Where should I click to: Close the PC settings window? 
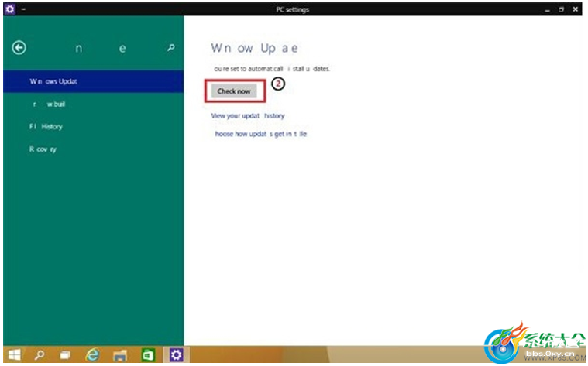576,9
